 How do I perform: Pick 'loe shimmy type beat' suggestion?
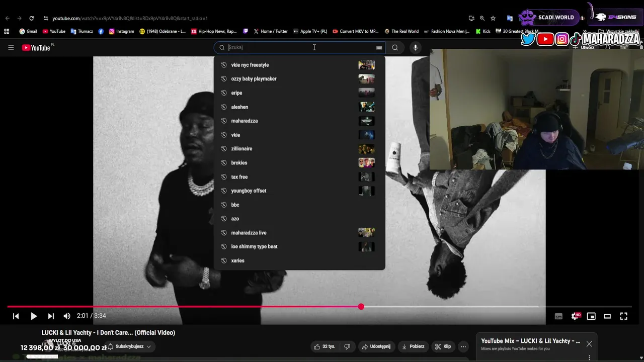click(x=299, y=246)
